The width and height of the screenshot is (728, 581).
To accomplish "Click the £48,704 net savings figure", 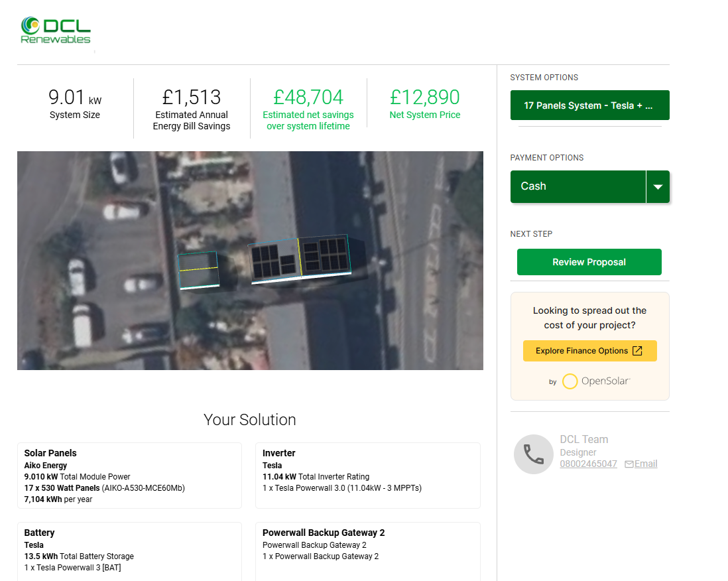I will coord(308,97).
